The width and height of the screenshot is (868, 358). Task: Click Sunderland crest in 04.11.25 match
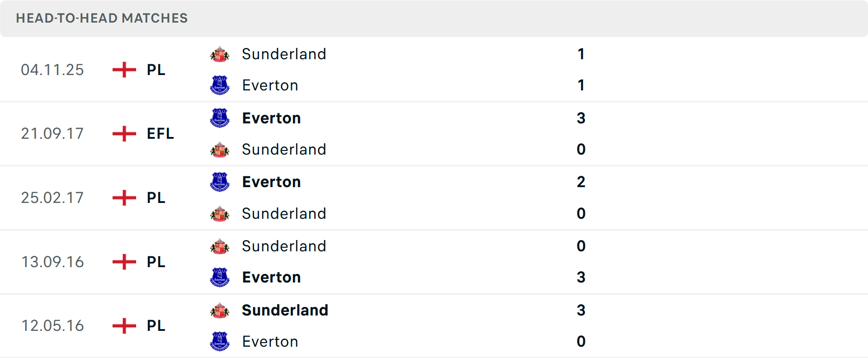coord(220,54)
